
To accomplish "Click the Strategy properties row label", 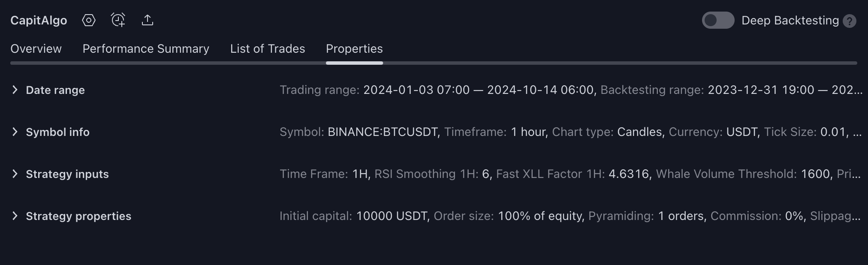I will [78, 216].
